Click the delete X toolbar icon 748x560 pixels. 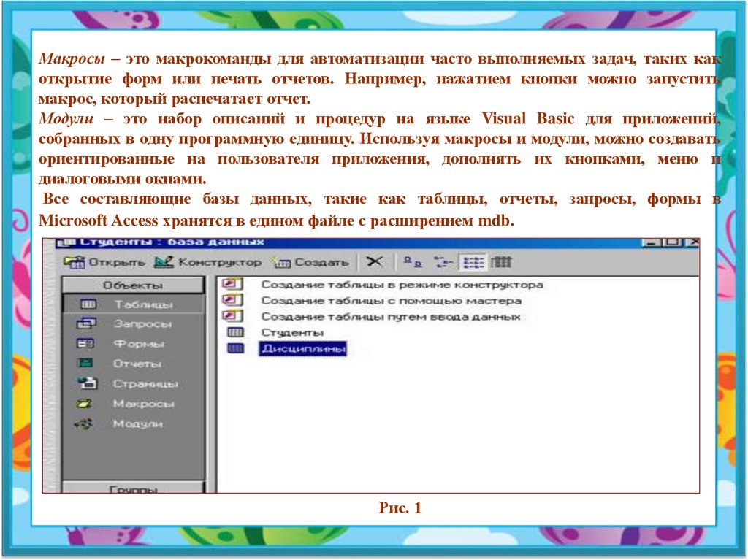click(375, 261)
